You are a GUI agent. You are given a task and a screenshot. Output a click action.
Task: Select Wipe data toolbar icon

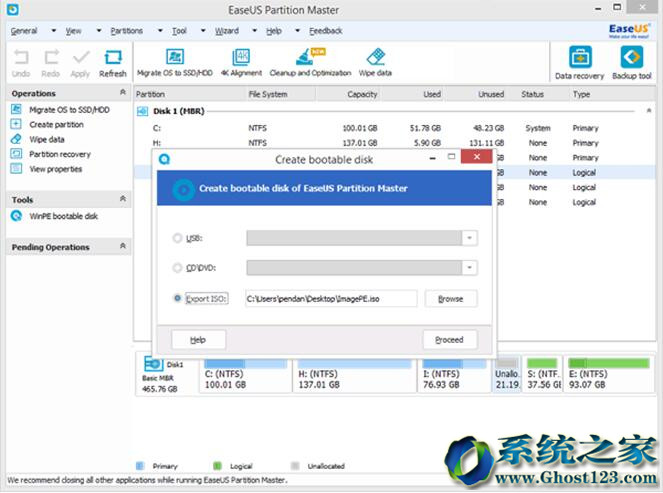coord(375,57)
